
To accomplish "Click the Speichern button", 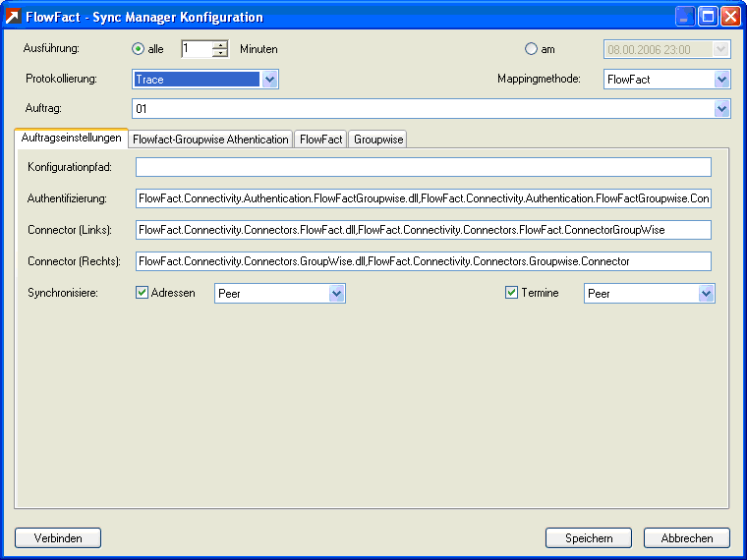I will [589, 537].
